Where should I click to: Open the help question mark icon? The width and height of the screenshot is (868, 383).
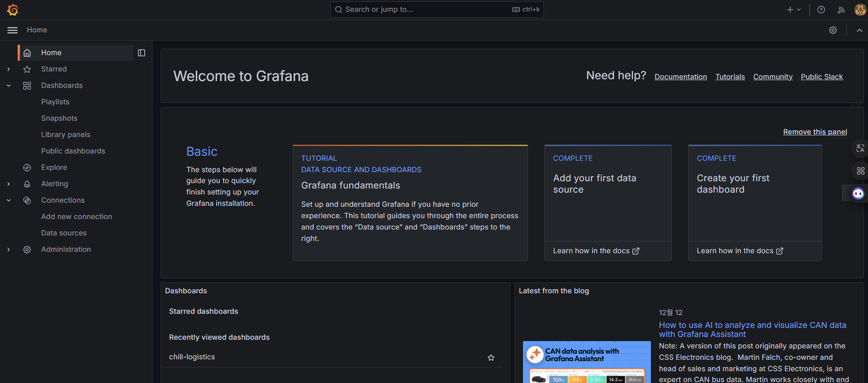click(x=821, y=10)
